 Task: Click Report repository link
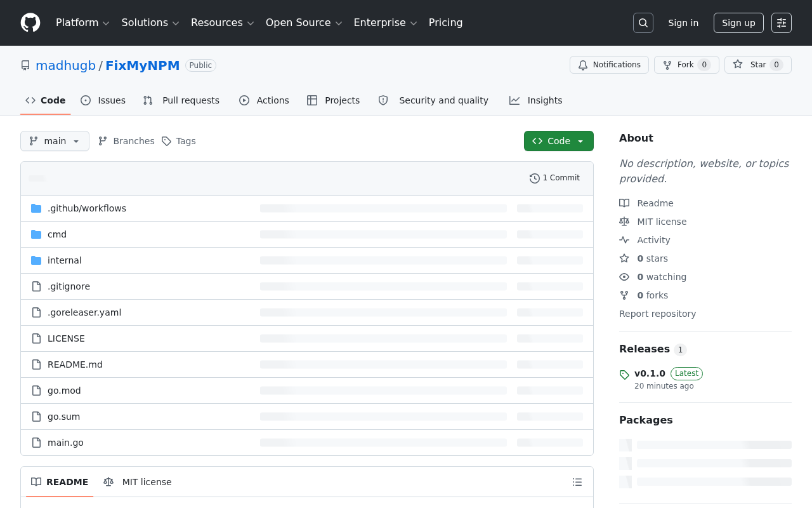point(657,314)
